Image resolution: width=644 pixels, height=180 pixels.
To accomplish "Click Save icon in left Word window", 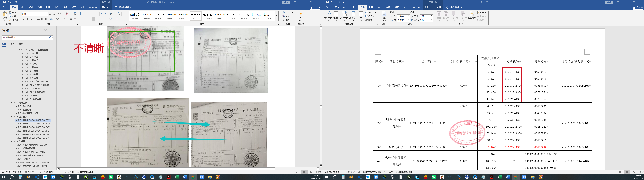I will coord(5,2).
